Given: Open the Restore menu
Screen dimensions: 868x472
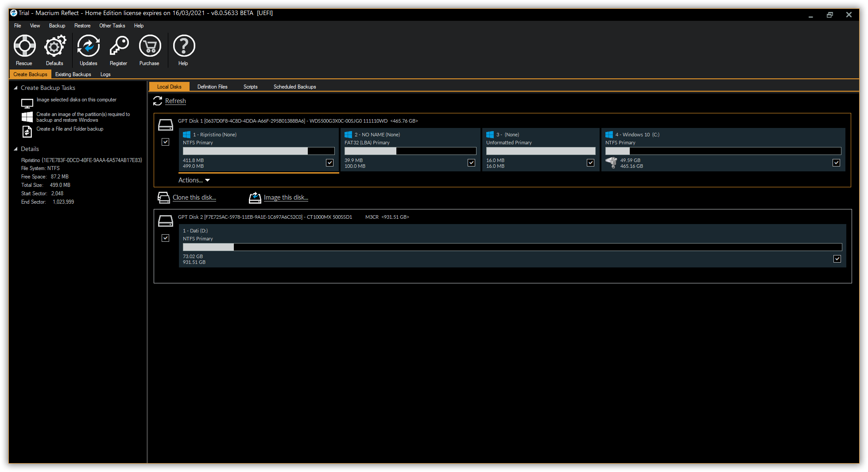Looking at the screenshot, I should click(82, 26).
